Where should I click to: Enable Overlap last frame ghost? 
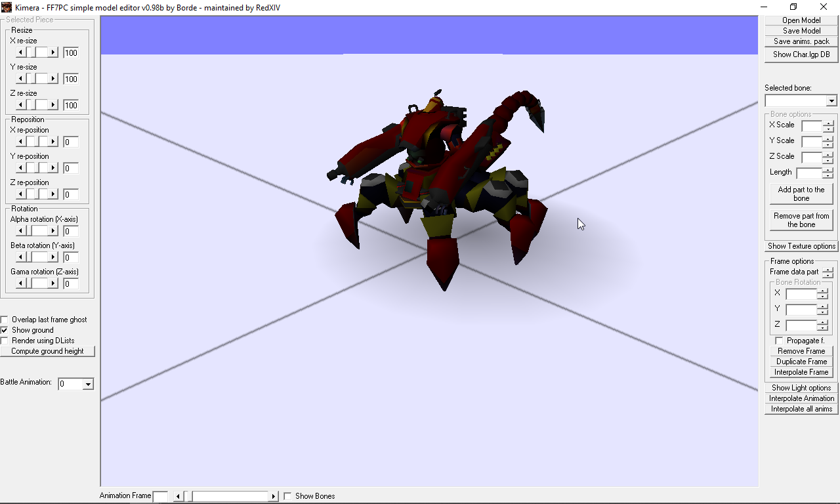point(5,320)
